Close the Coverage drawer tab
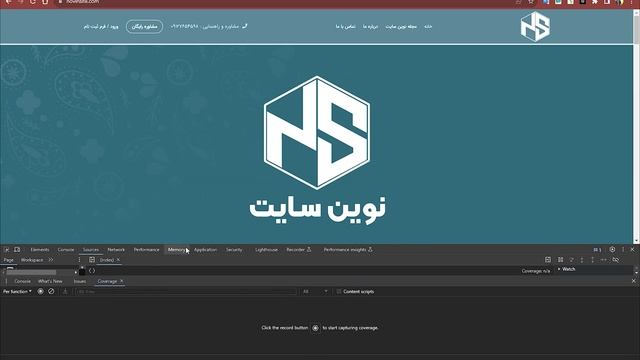Screen dimensions: 640x360 click(x=121, y=281)
